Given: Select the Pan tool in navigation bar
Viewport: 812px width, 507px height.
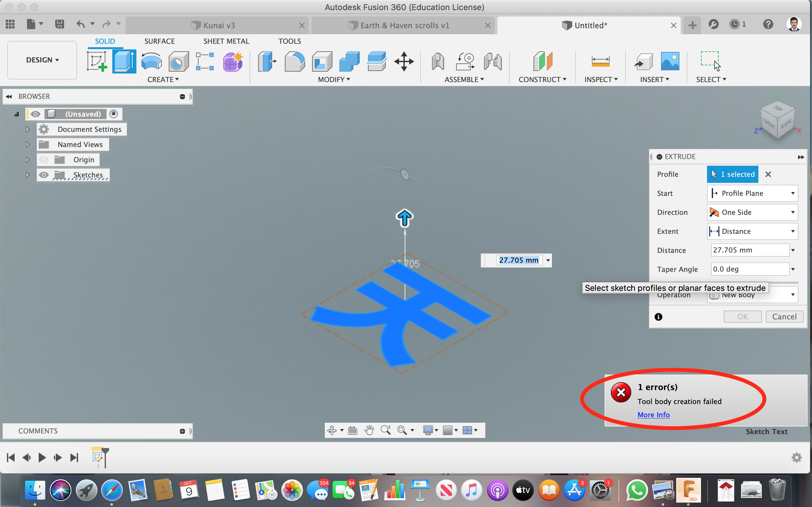Looking at the screenshot, I should [369, 430].
